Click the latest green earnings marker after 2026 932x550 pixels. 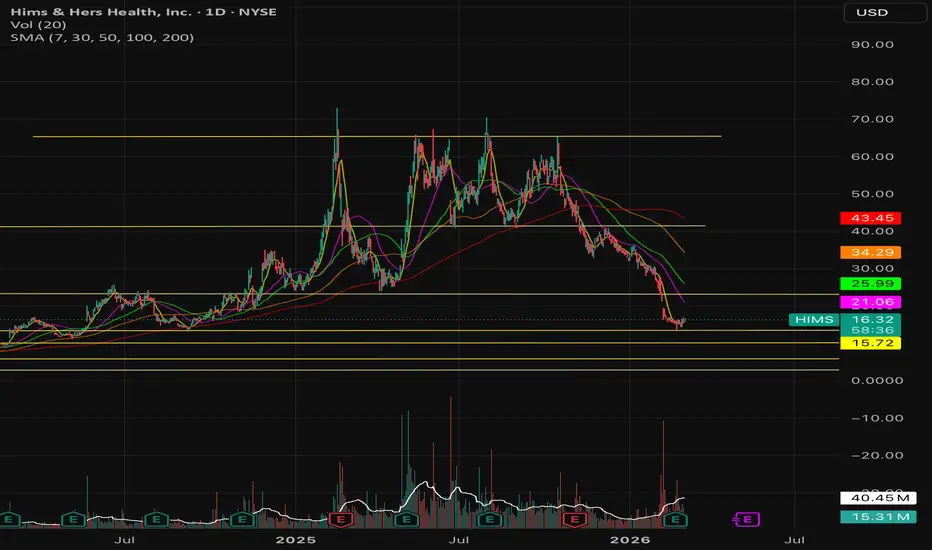click(x=675, y=519)
